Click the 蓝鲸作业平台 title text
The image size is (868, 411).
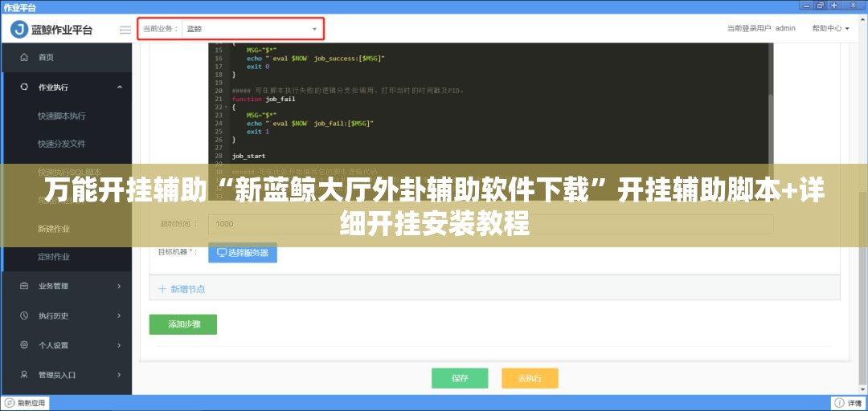pyautogui.click(x=61, y=30)
